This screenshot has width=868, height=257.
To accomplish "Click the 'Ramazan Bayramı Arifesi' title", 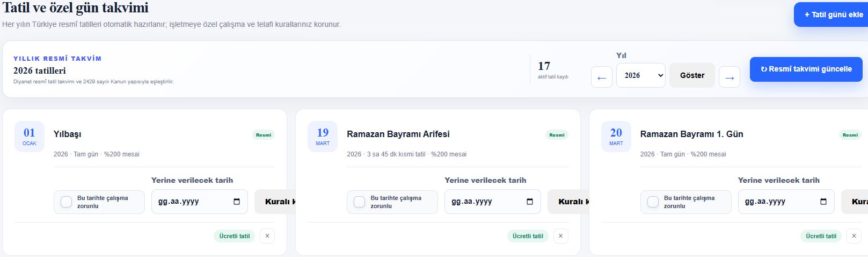I will pyautogui.click(x=398, y=134).
